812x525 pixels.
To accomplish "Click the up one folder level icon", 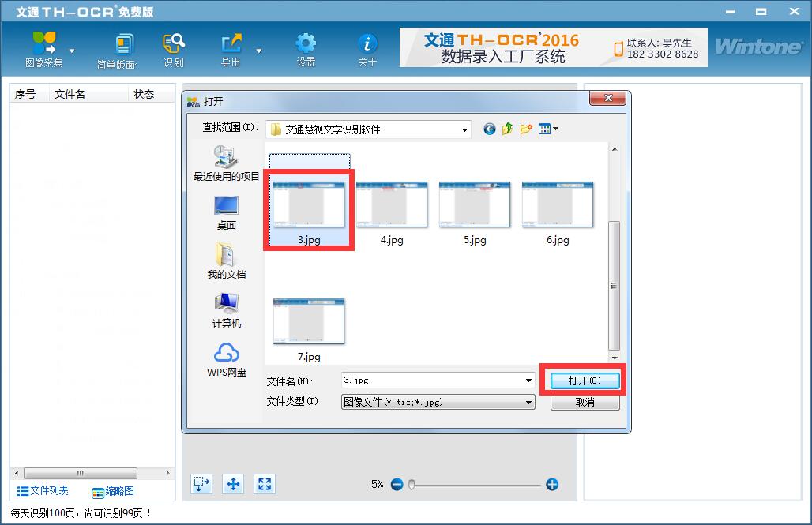I will pos(508,129).
